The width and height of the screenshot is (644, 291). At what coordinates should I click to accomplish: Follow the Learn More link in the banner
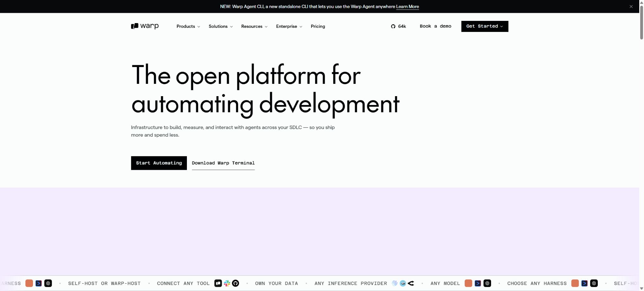pos(407,7)
